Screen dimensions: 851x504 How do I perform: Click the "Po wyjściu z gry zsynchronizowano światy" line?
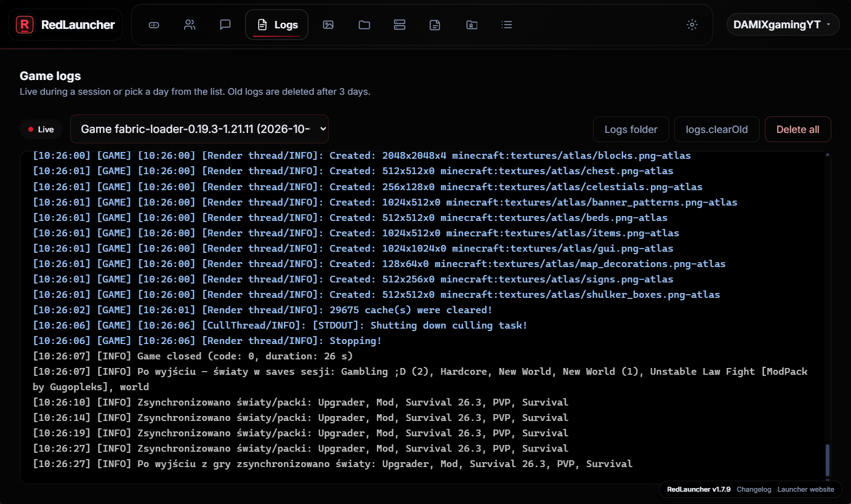[x=333, y=464]
